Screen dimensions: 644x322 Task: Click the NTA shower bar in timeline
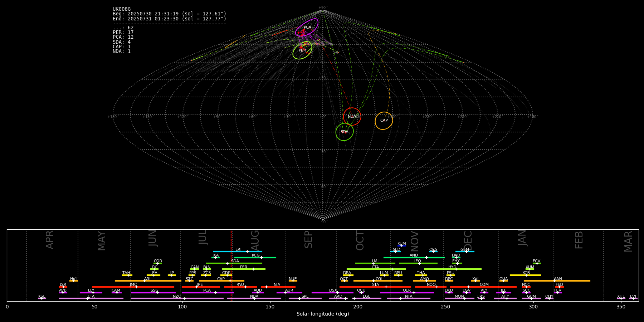409,298
